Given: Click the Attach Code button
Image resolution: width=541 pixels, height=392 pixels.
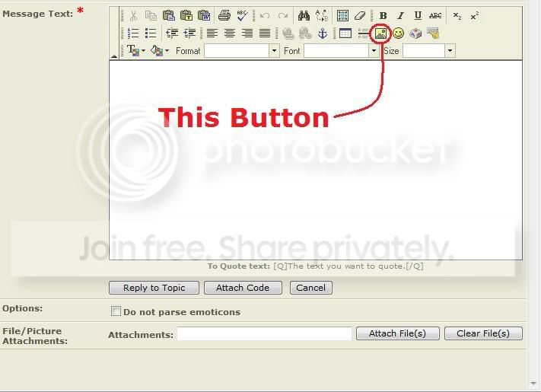Looking at the screenshot, I should point(243,288).
